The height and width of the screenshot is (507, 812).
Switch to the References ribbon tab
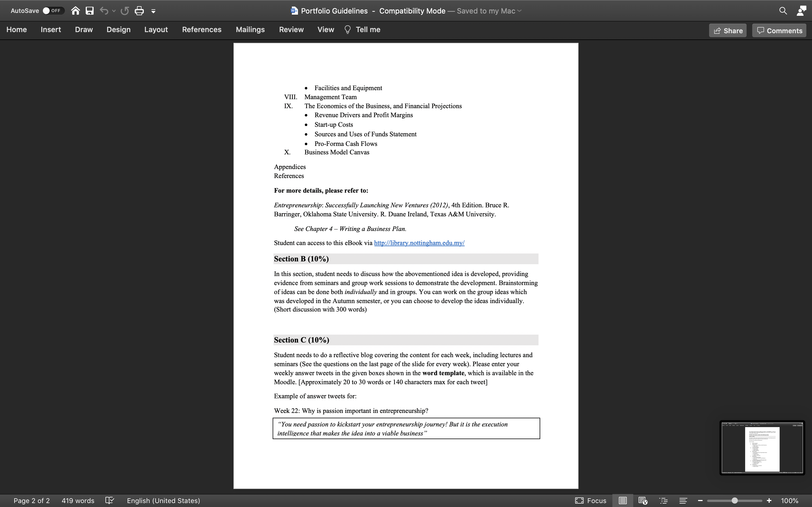[202, 30]
